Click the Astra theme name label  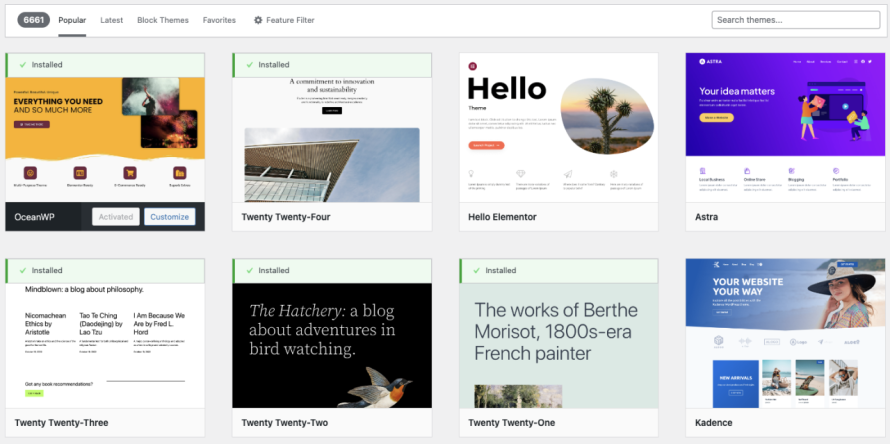click(x=707, y=217)
